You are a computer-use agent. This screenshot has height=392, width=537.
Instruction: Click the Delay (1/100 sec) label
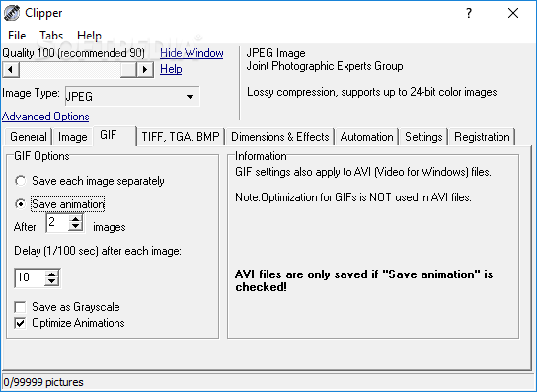click(x=98, y=251)
